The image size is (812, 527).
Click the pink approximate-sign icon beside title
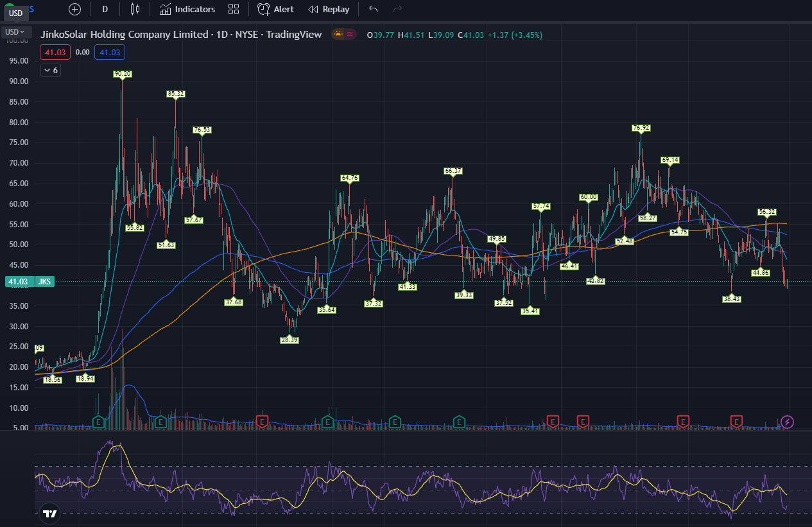(350, 35)
